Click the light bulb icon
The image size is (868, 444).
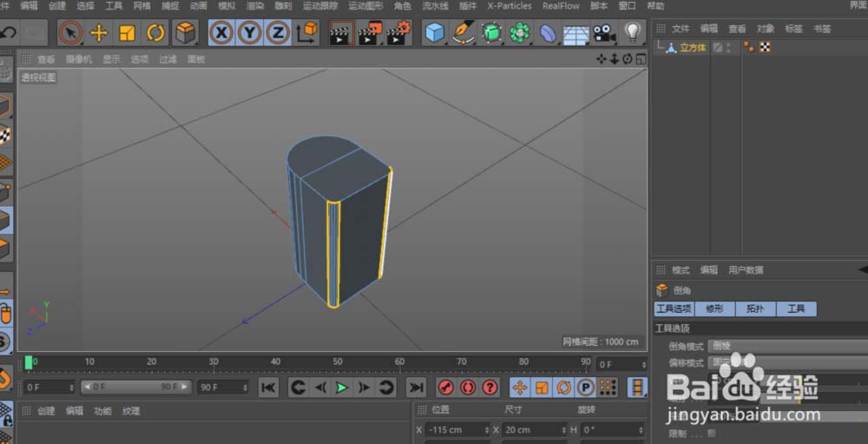point(633,33)
